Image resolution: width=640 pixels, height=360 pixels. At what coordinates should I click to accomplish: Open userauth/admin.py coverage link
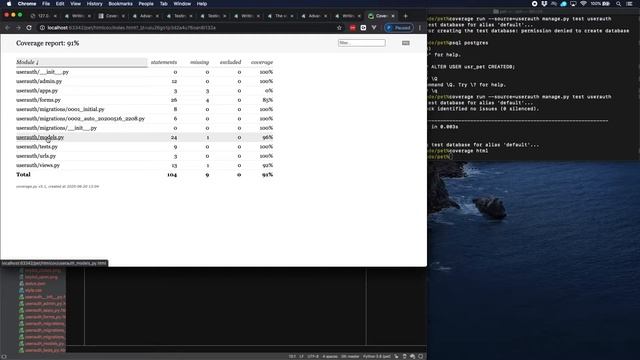click(39, 81)
